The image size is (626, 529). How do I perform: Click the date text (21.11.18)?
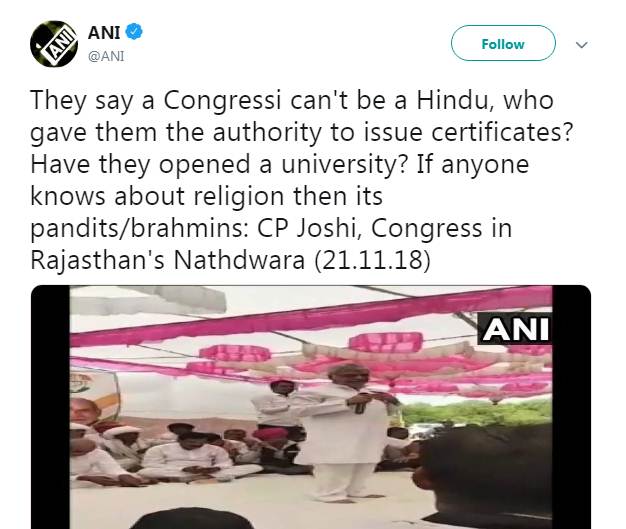372,260
